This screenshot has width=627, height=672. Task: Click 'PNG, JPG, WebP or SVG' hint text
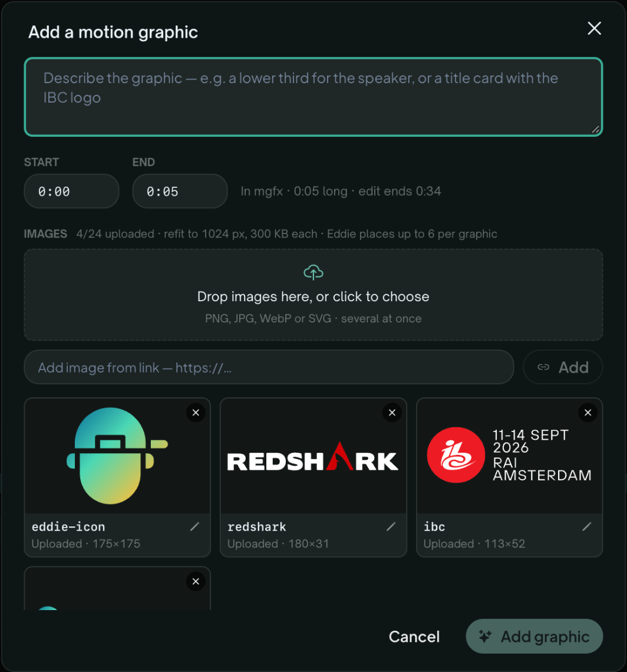[268, 318]
